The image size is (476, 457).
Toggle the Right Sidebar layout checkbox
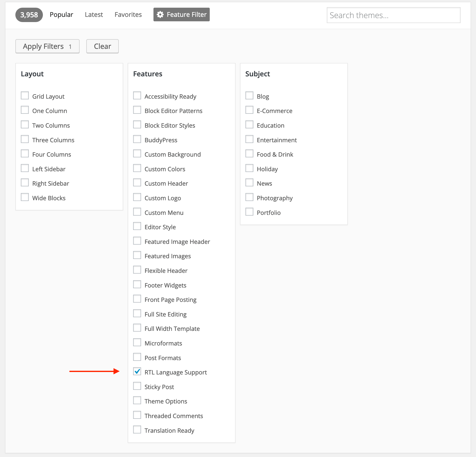point(25,183)
